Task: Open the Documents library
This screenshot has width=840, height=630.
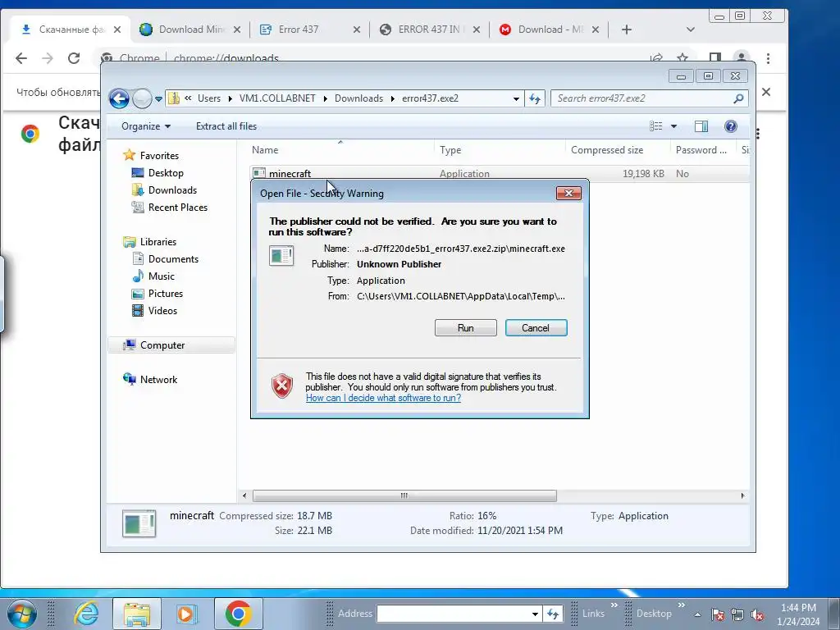Action: [173, 259]
